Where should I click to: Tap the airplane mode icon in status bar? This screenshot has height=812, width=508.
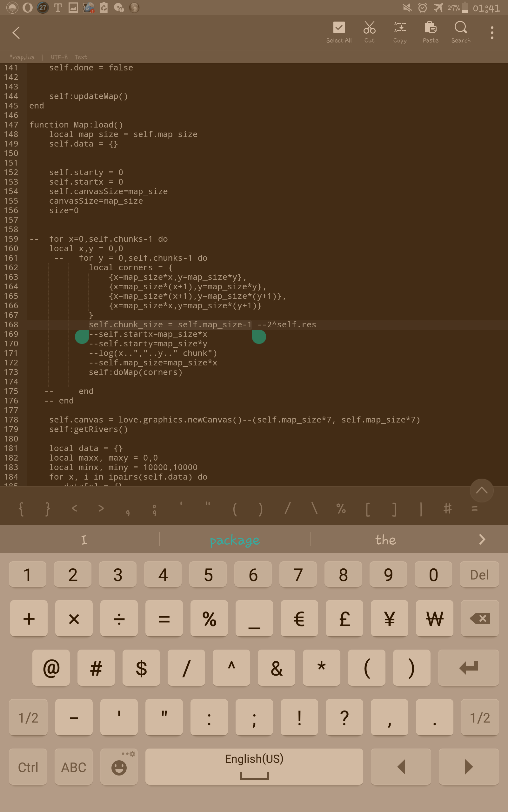[x=438, y=7]
